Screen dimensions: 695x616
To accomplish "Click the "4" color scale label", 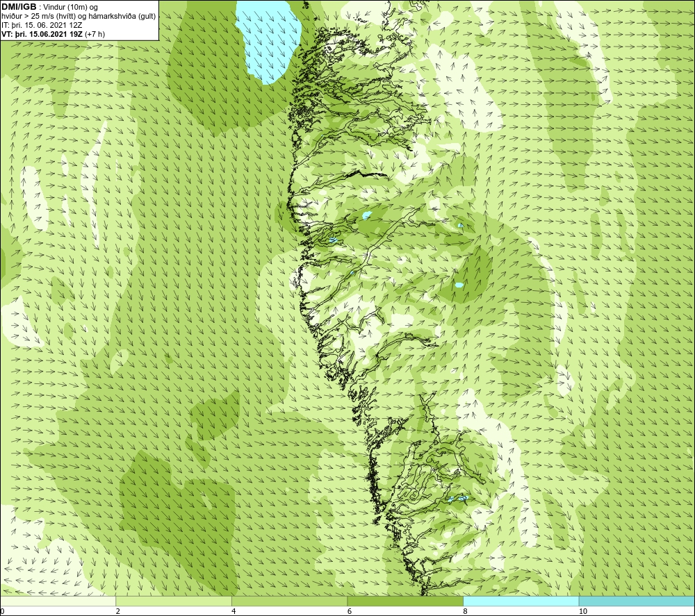I will click(x=234, y=611).
